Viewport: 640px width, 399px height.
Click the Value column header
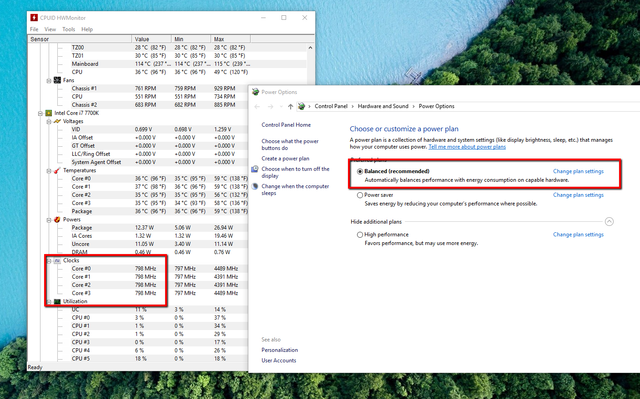(x=151, y=39)
